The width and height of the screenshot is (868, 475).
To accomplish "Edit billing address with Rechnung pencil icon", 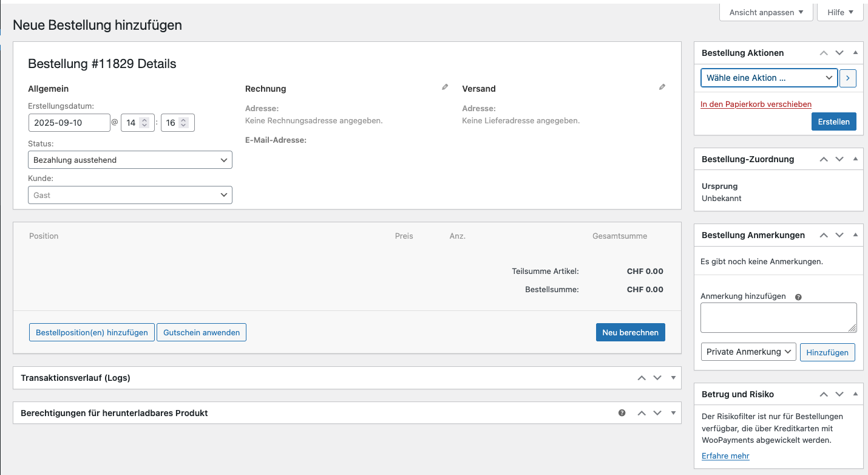I will point(445,87).
